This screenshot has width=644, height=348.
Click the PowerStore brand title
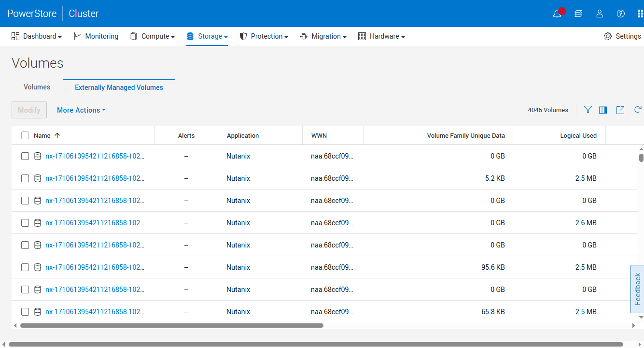coord(32,14)
